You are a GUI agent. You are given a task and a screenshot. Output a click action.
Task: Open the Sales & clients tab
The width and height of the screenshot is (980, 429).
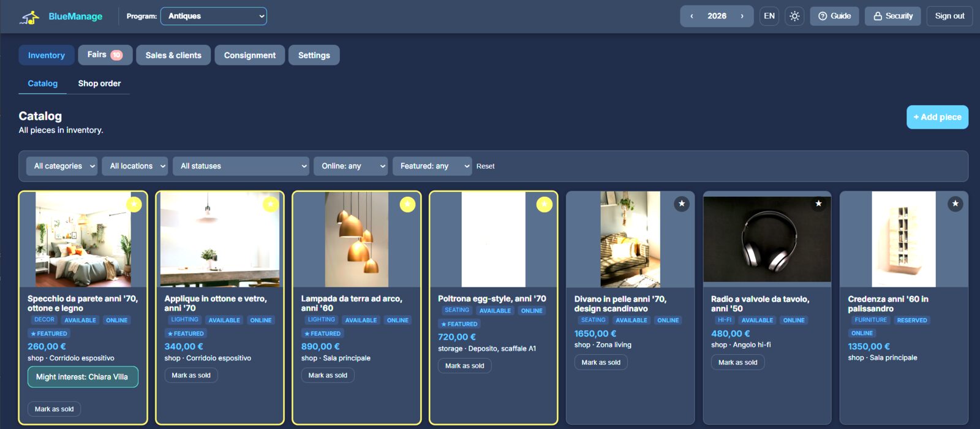tap(173, 55)
